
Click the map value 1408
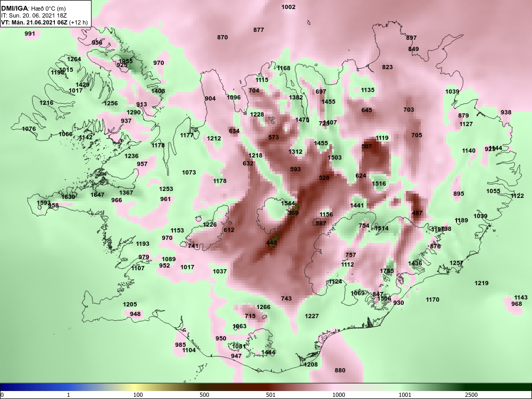pyautogui.click(x=158, y=91)
